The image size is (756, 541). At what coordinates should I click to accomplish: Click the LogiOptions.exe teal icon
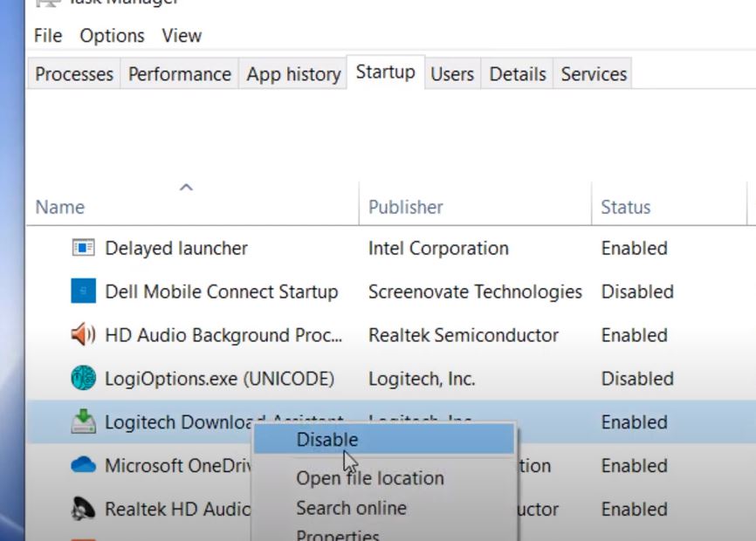84,378
